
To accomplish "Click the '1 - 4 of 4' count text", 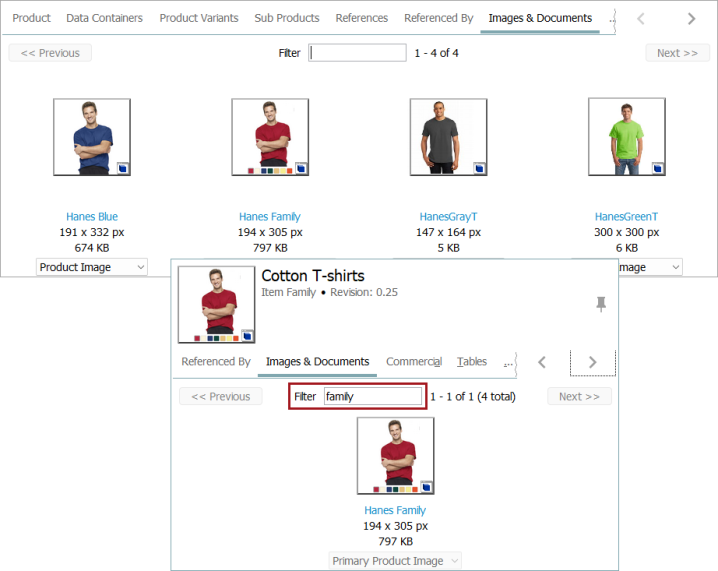I will pyautogui.click(x=436, y=53).
